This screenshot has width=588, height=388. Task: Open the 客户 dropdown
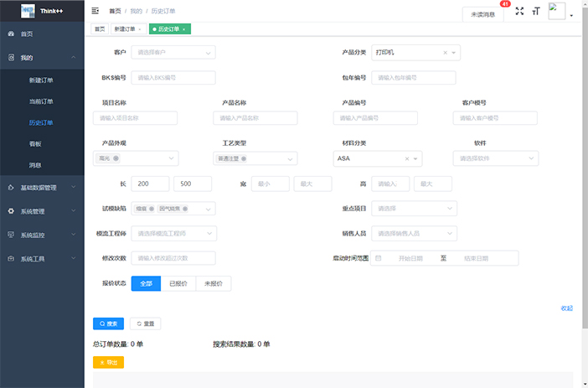(173, 53)
